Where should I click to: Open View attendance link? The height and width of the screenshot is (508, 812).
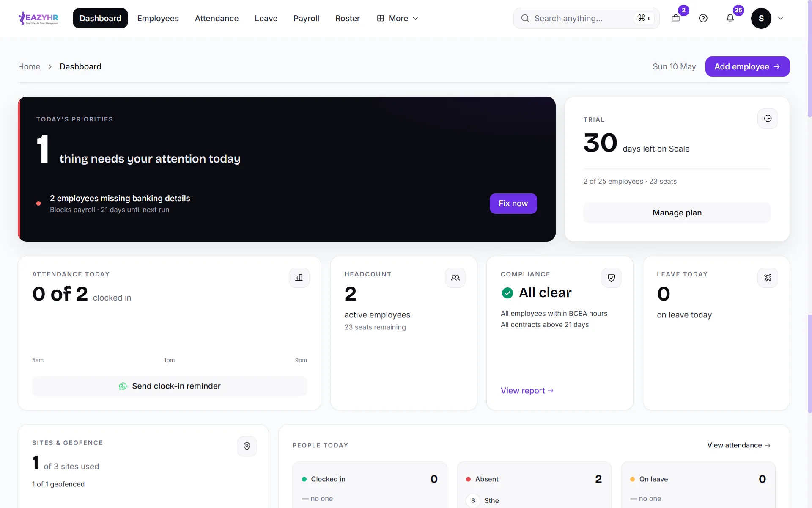[739, 445]
